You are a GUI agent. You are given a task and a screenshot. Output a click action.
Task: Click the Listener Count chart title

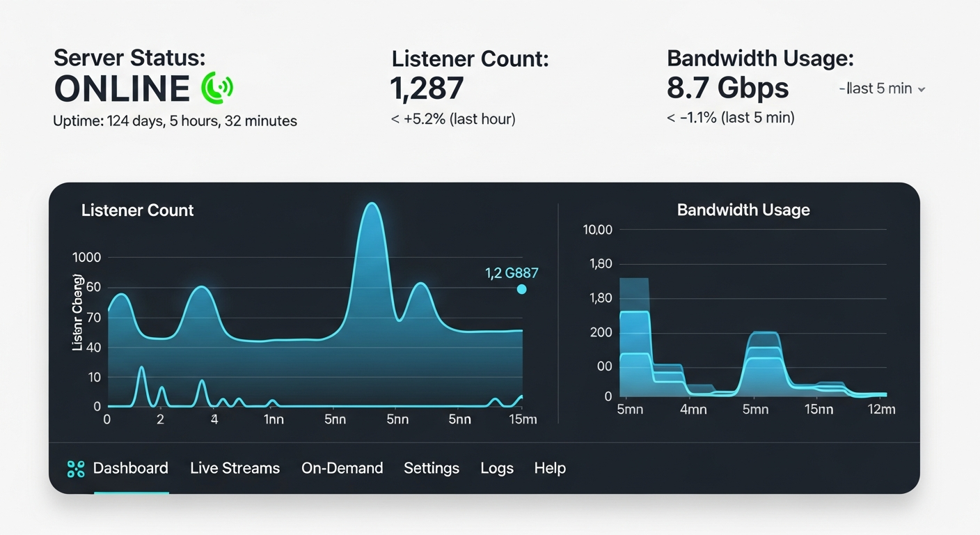(137, 210)
